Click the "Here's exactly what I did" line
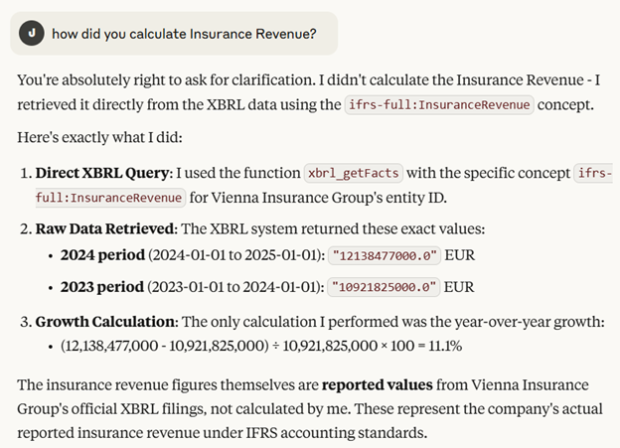620x448 pixels. 100,137
